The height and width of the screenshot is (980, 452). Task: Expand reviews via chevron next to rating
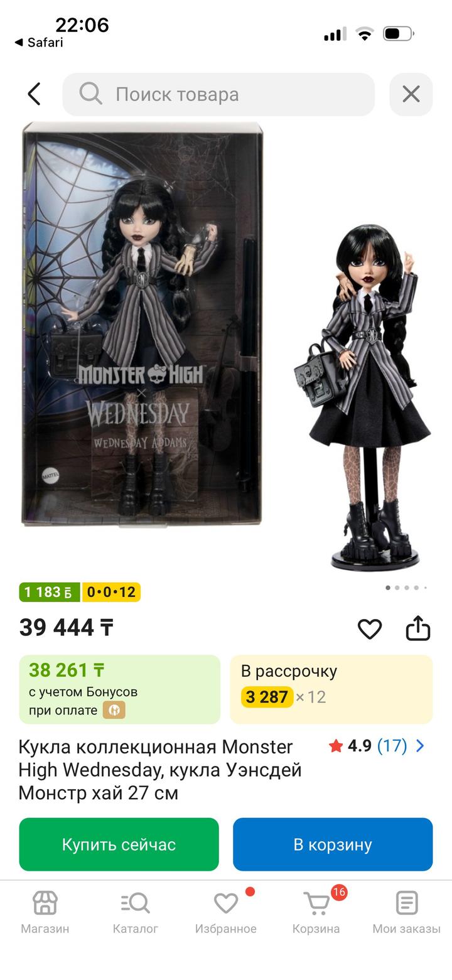(420, 746)
